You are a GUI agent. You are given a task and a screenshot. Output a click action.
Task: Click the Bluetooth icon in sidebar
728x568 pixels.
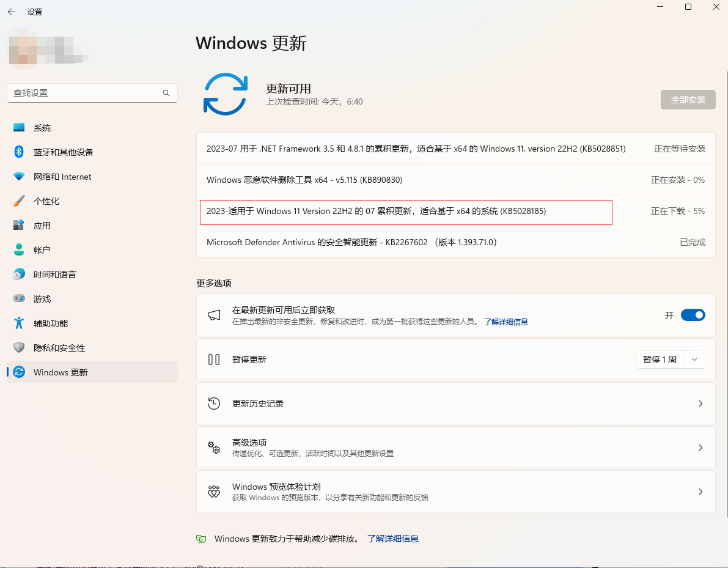19,152
